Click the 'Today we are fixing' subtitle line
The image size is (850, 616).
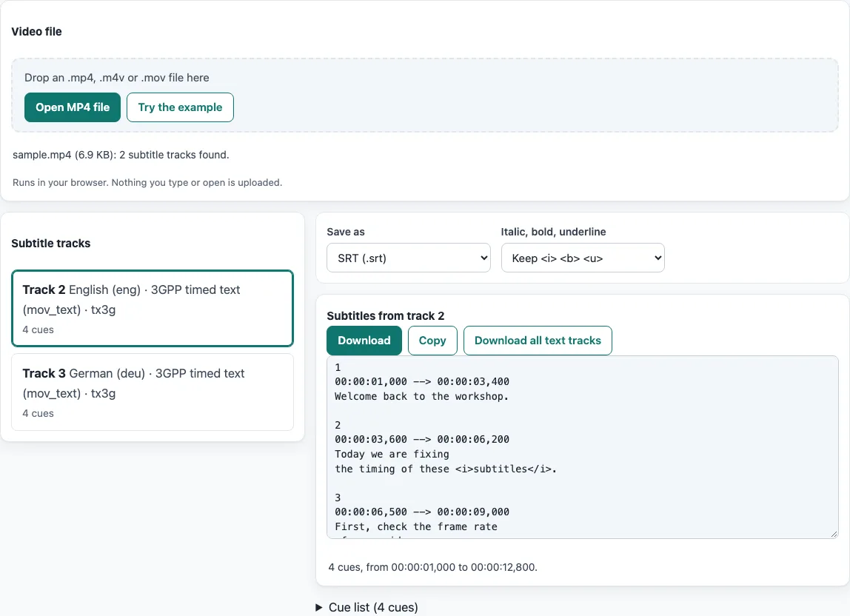point(392,455)
